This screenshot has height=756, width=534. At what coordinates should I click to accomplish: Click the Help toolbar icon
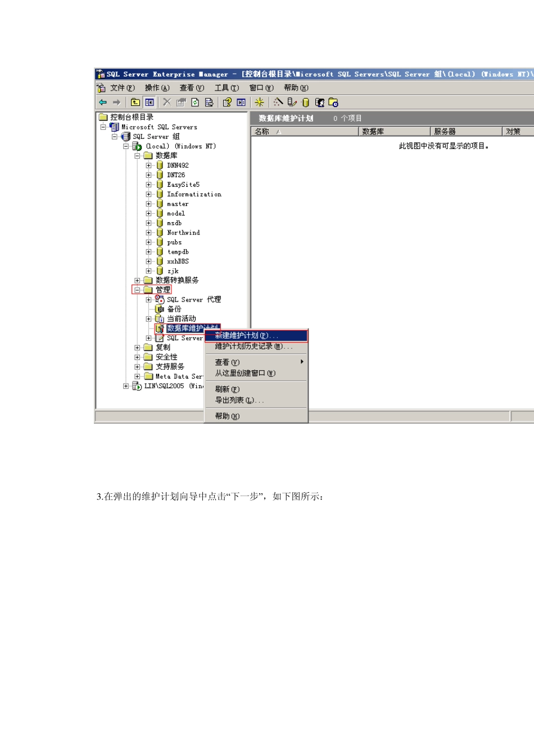(227, 102)
